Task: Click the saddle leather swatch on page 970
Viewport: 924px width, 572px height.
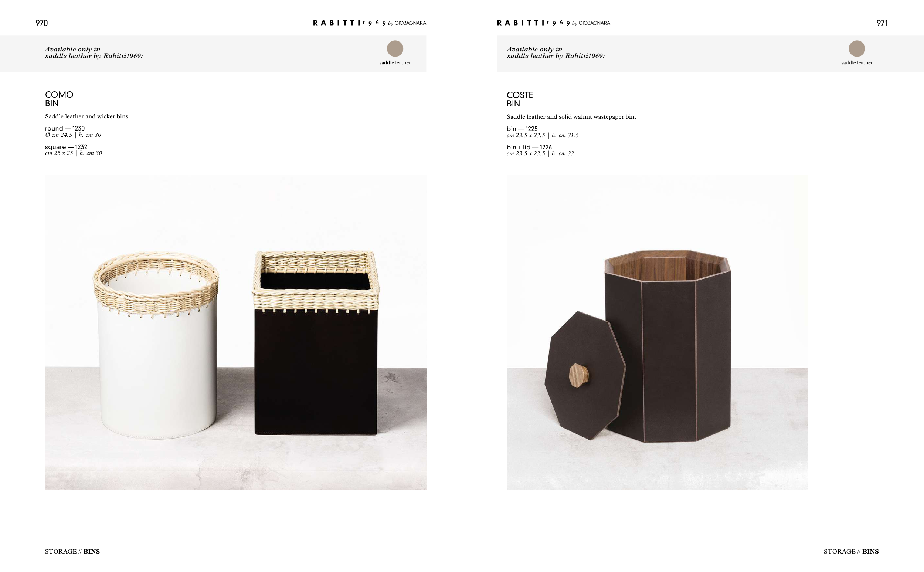Action: (x=395, y=48)
